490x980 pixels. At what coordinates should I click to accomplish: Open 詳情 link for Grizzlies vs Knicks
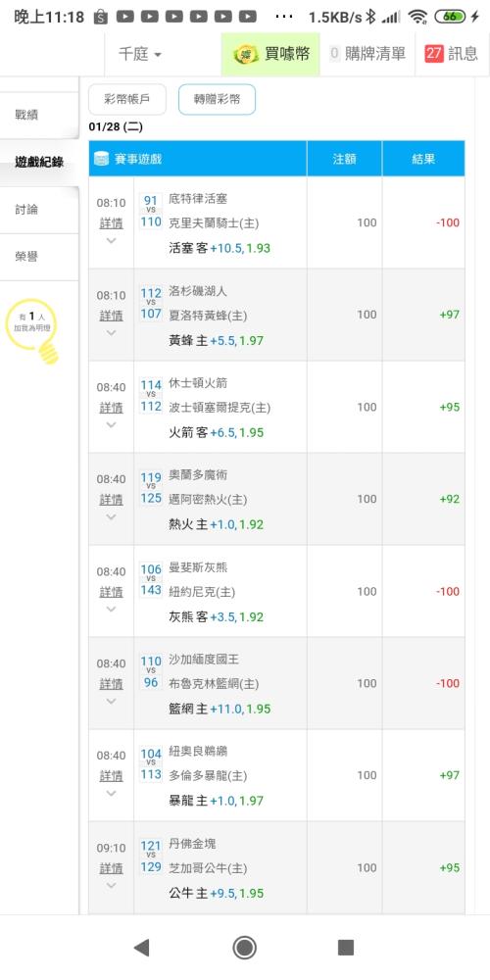pos(111,592)
